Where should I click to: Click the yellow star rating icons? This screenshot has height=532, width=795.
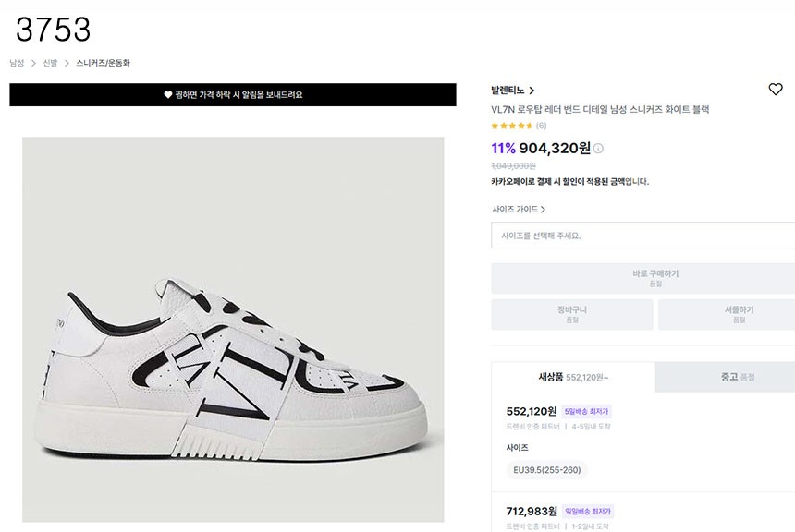[511, 126]
